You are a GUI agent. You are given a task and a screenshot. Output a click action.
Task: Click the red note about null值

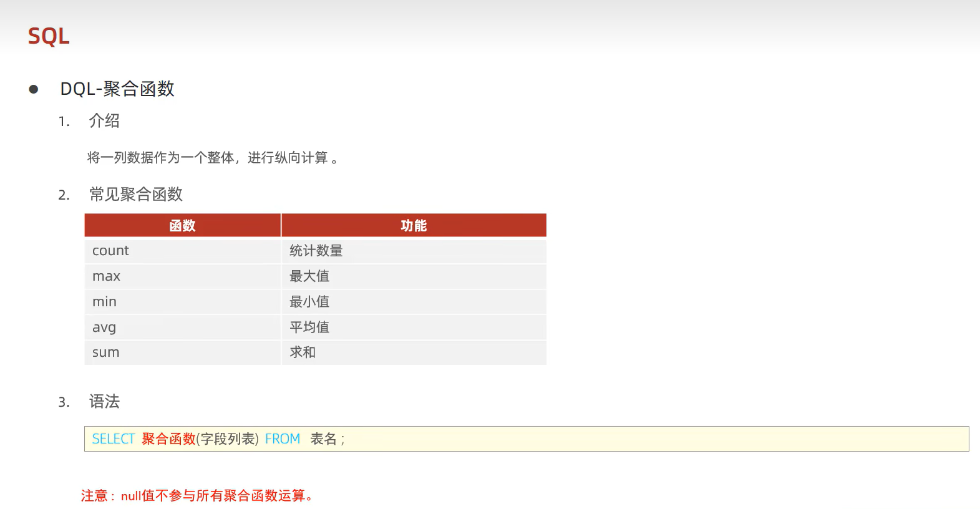[197, 496]
